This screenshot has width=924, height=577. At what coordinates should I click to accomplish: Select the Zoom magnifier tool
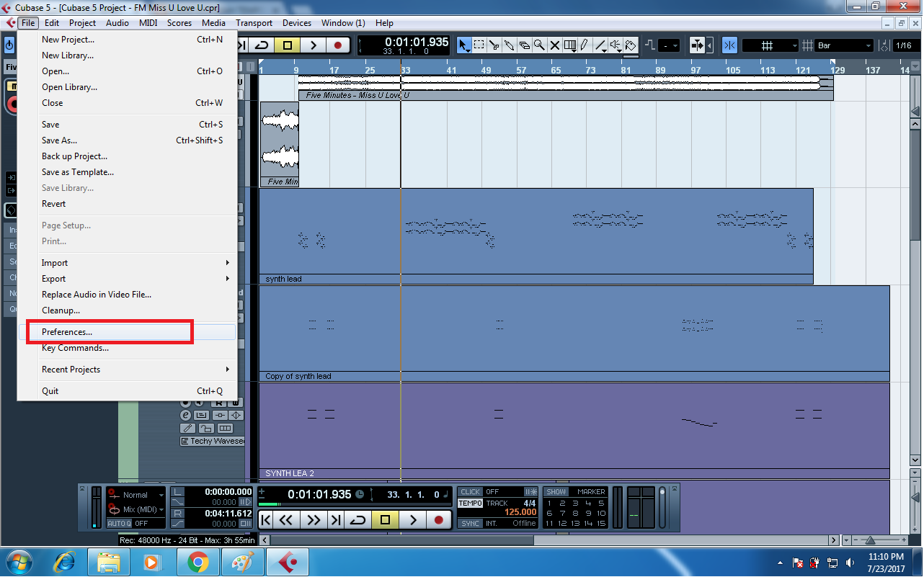[x=540, y=45]
